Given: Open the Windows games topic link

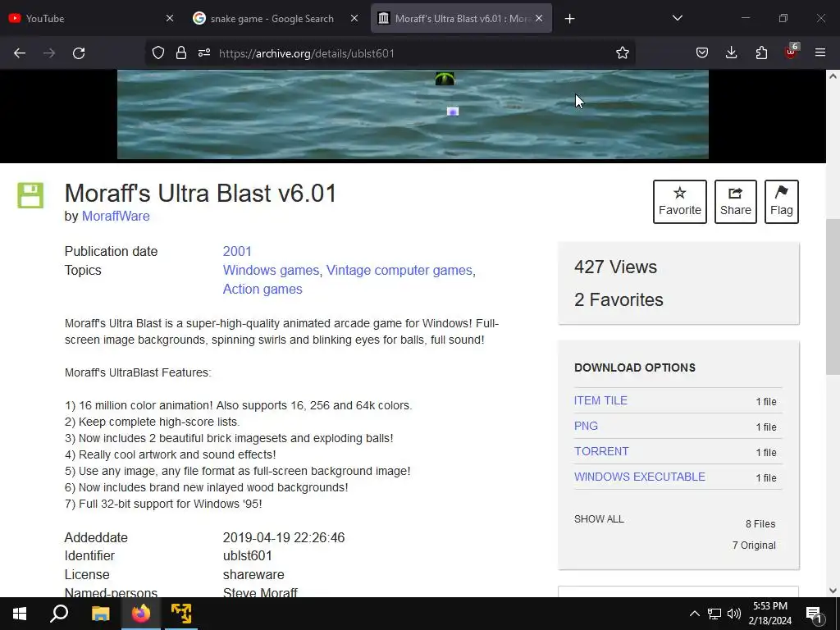Looking at the screenshot, I should pyautogui.click(x=271, y=270).
